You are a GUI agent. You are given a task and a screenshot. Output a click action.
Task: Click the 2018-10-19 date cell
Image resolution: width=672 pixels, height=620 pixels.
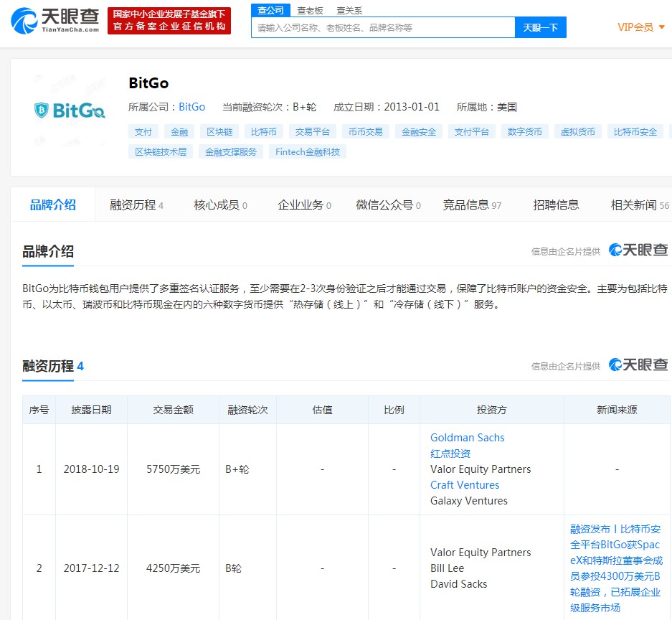91,469
